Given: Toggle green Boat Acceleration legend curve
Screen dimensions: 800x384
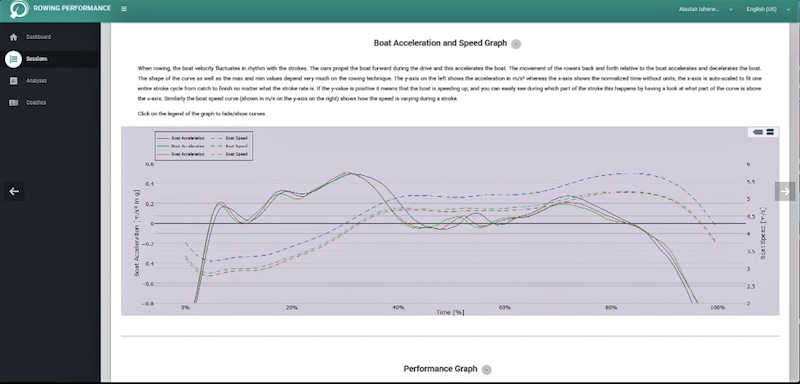Looking at the screenshot, I should tap(182, 146).
